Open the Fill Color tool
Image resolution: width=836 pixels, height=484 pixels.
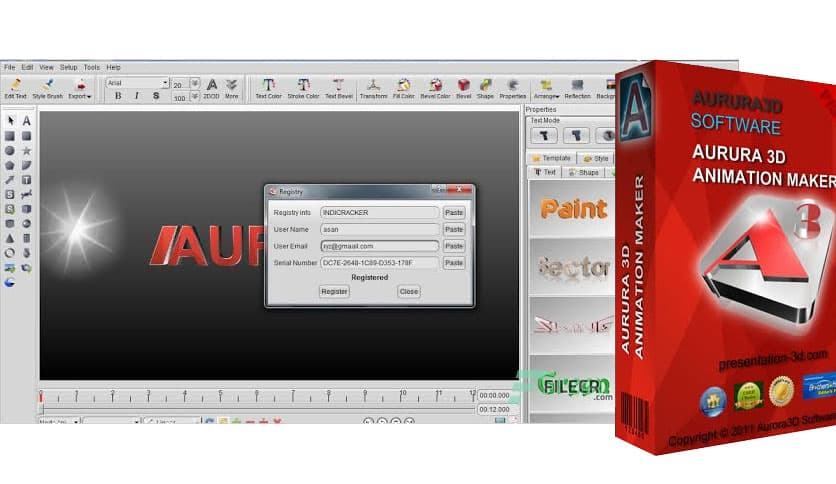pyautogui.click(x=404, y=88)
